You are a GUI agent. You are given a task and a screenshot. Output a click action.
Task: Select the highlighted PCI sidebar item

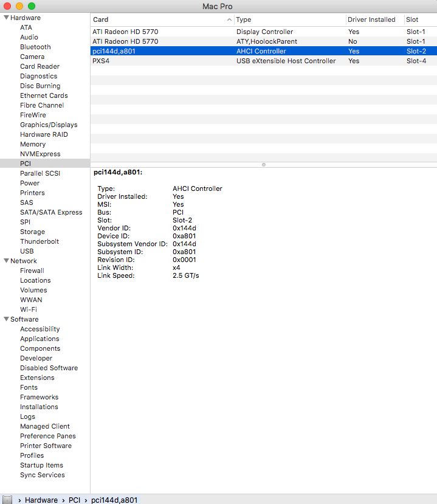click(x=45, y=164)
